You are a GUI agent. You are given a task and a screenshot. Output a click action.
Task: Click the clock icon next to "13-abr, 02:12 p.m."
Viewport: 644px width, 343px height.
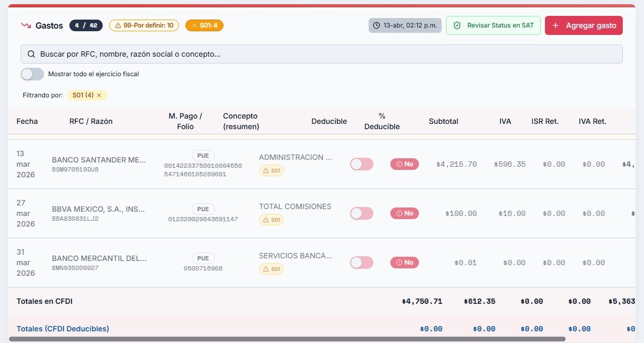point(377,25)
